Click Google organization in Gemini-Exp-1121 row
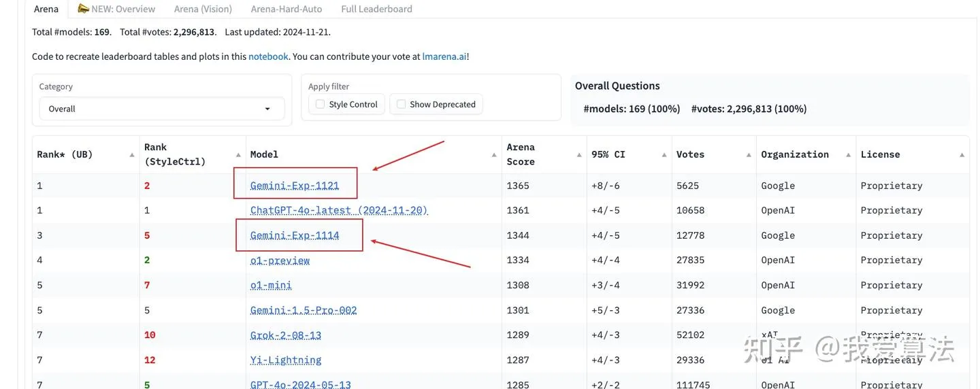This screenshot has width=980, height=389. pyautogui.click(x=778, y=186)
